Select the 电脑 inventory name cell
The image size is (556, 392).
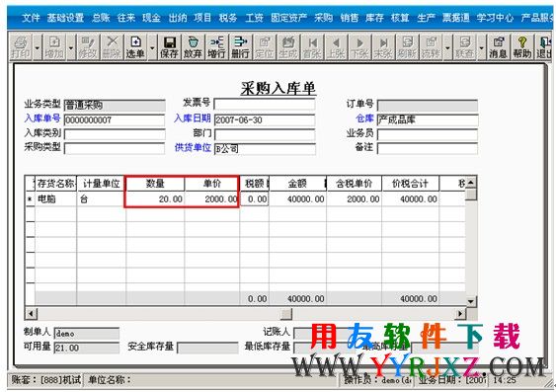tap(55, 199)
